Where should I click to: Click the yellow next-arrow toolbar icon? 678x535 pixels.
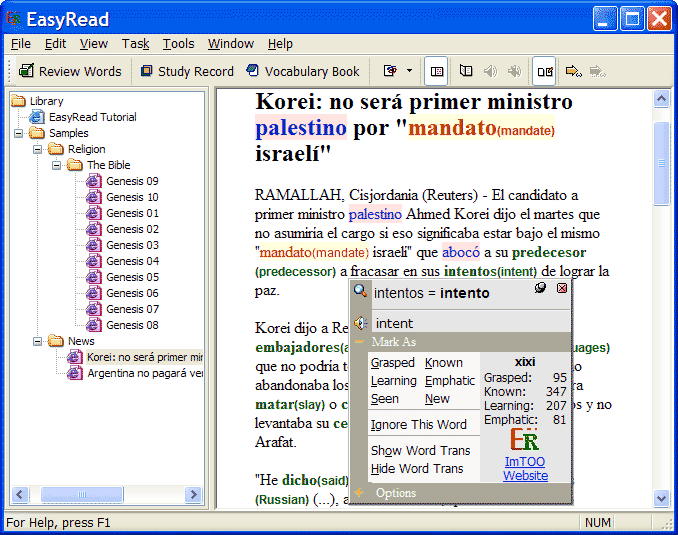[574, 70]
